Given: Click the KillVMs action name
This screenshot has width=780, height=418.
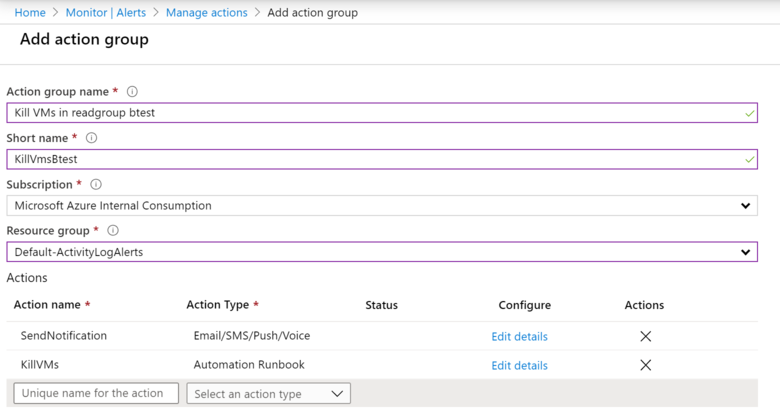Looking at the screenshot, I should [40, 365].
